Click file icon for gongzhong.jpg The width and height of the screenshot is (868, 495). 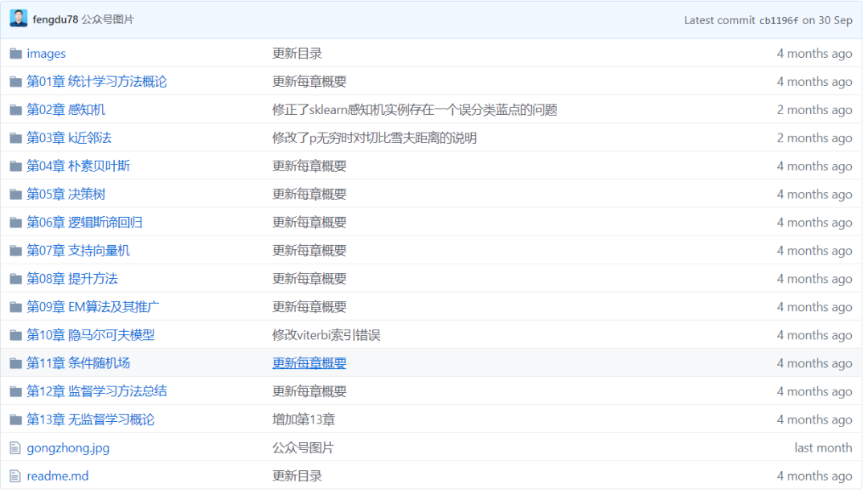click(15, 448)
